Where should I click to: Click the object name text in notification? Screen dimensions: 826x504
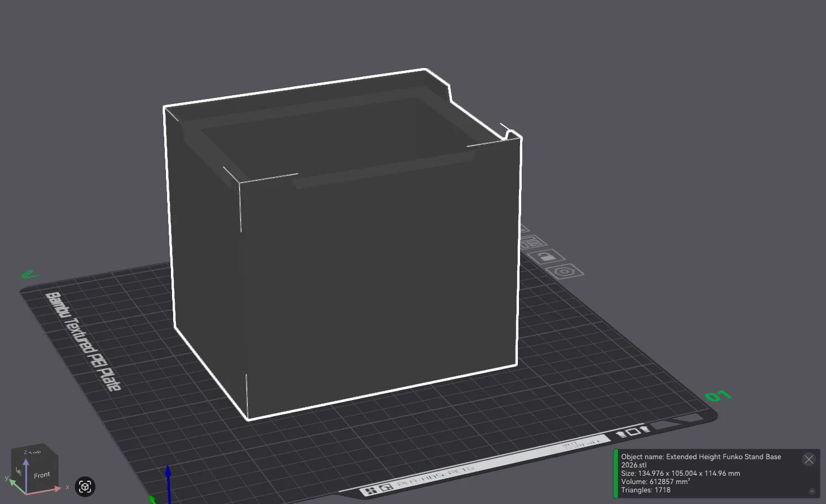pos(701,461)
